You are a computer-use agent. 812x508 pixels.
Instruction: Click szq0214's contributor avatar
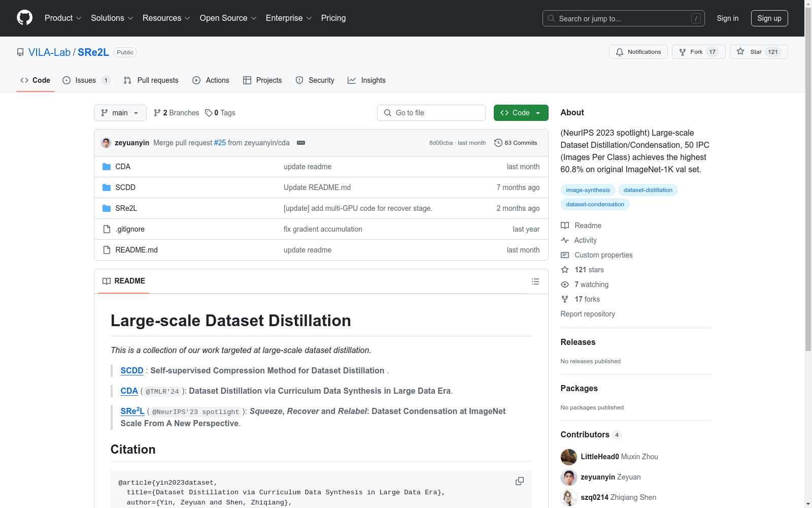(x=569, y=498)
